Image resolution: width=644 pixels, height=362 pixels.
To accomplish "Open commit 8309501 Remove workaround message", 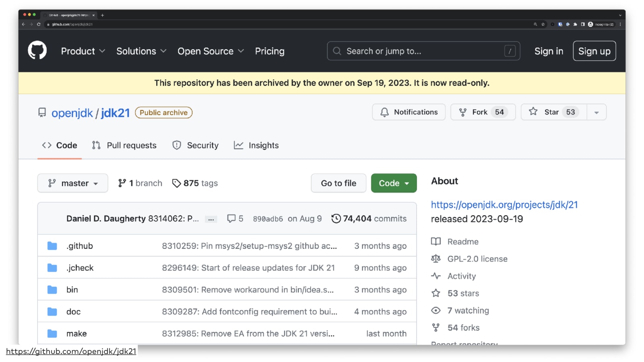I will tap(248, 290).
